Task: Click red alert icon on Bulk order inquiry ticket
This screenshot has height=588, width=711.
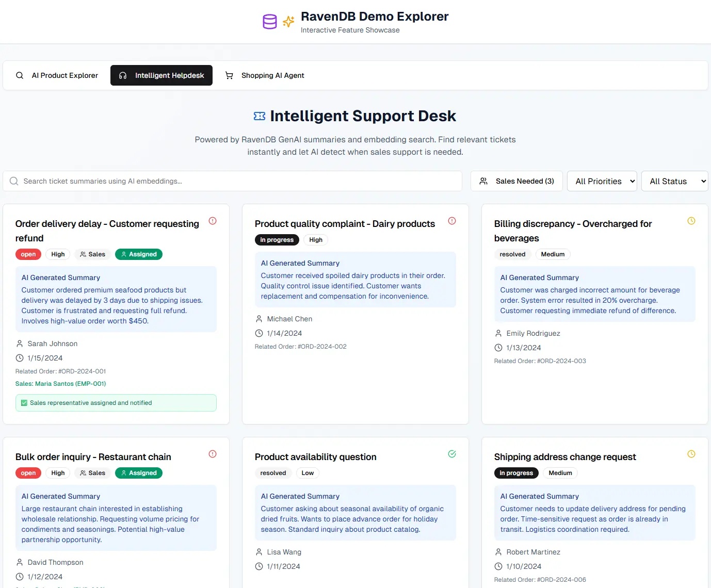Action: pyautogui.click(x=213, y=454)
